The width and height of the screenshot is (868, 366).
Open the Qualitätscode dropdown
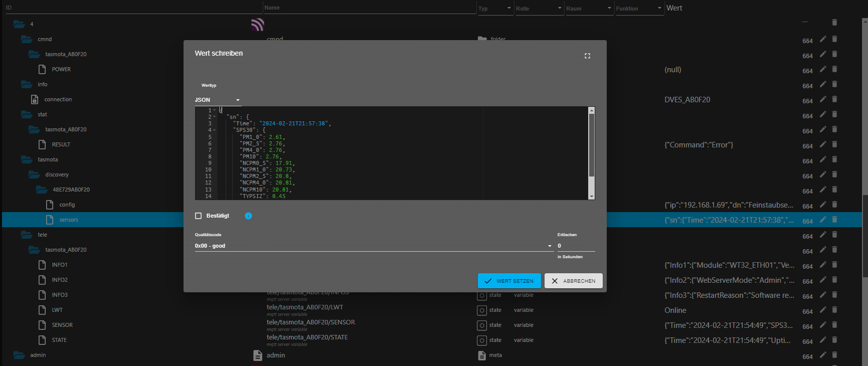pyautogui.click(x=374, y=246)
